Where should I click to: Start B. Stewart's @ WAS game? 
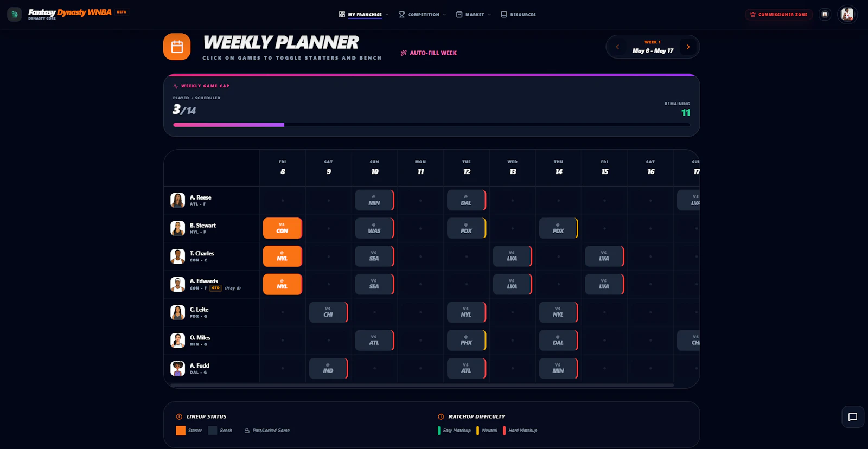[374, 228]
